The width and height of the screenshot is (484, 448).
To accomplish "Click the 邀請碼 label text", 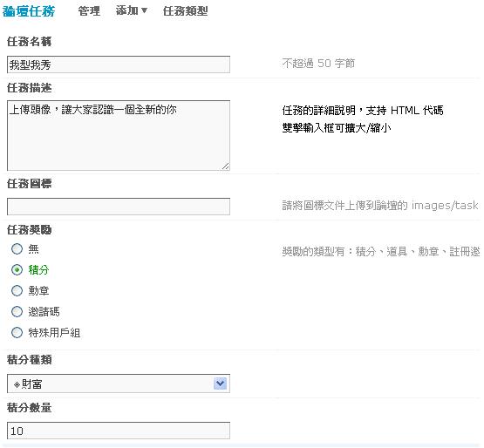I will [x=44, y=312].
